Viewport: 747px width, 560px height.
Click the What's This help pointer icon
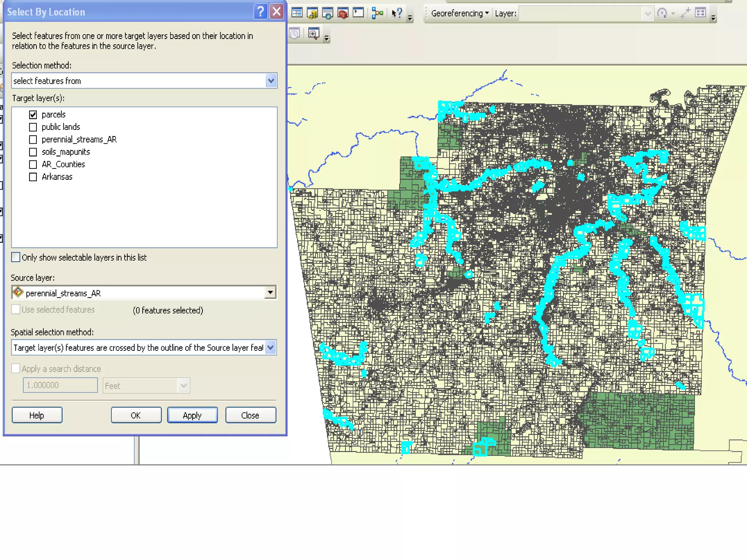pos(396,13)
